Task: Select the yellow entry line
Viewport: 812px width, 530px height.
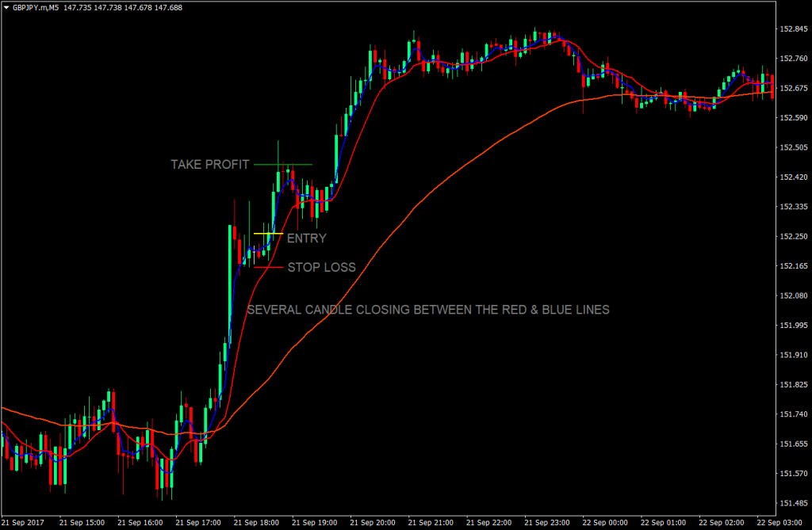Action: coord(268,234)
